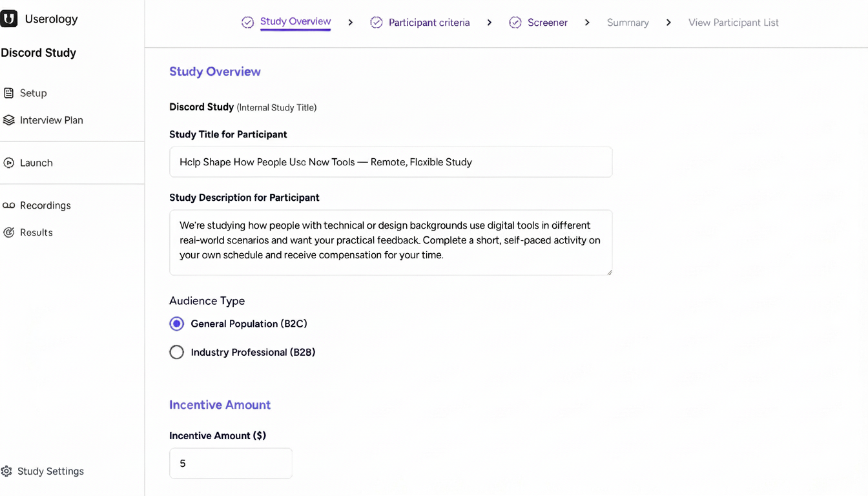
Task: Open Study Settings with the gear icon
Action: pyautogui.click(x=8, y=471)
